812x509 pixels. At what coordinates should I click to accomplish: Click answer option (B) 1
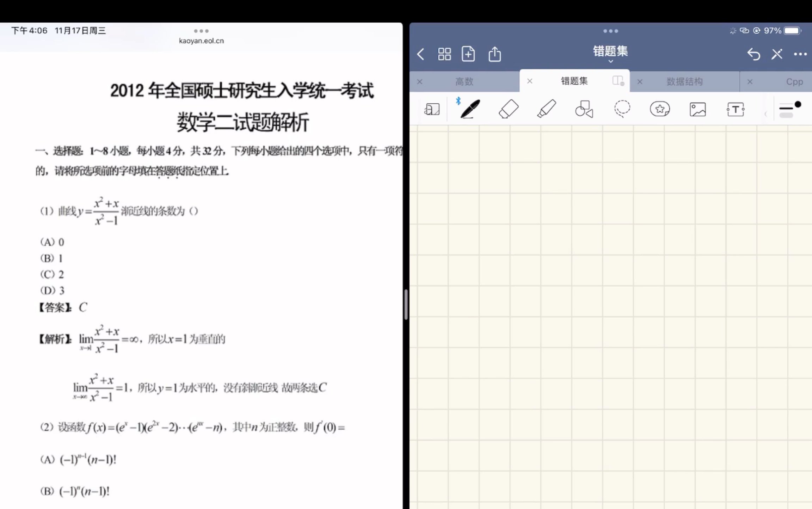click(x=51, y=258)
